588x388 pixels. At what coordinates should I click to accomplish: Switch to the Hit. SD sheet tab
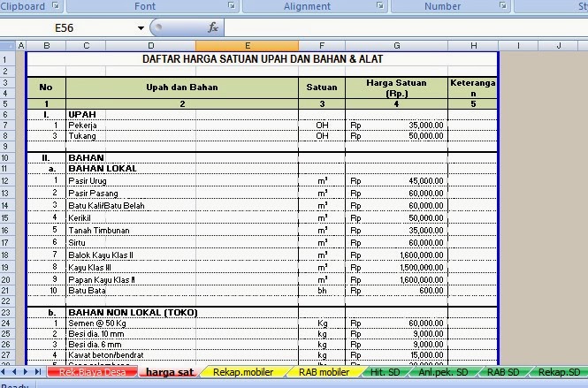tap(386, 372)
